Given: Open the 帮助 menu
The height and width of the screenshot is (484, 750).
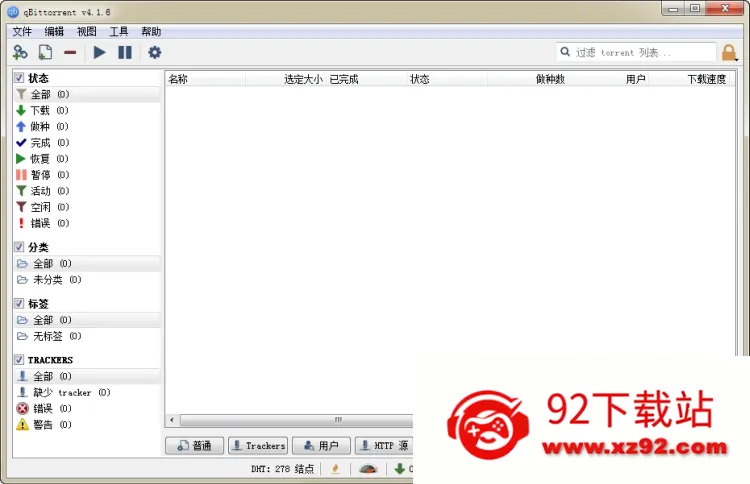Looking at the screenshot, I should pos(151,32).
